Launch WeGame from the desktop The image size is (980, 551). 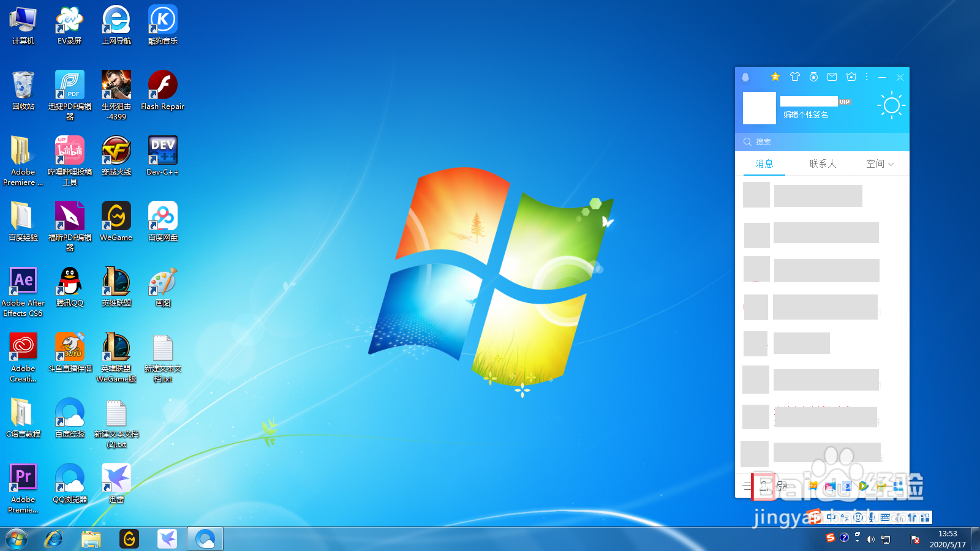[116, 222]
